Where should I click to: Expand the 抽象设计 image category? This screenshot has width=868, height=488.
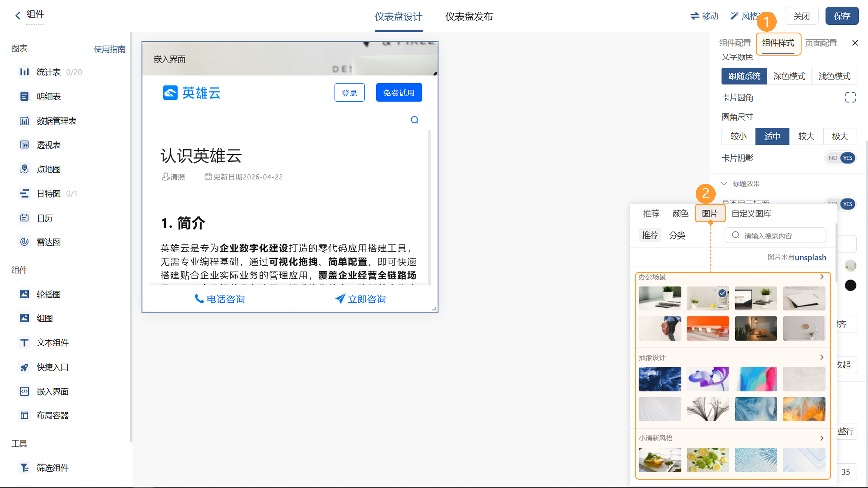[822, 357]
